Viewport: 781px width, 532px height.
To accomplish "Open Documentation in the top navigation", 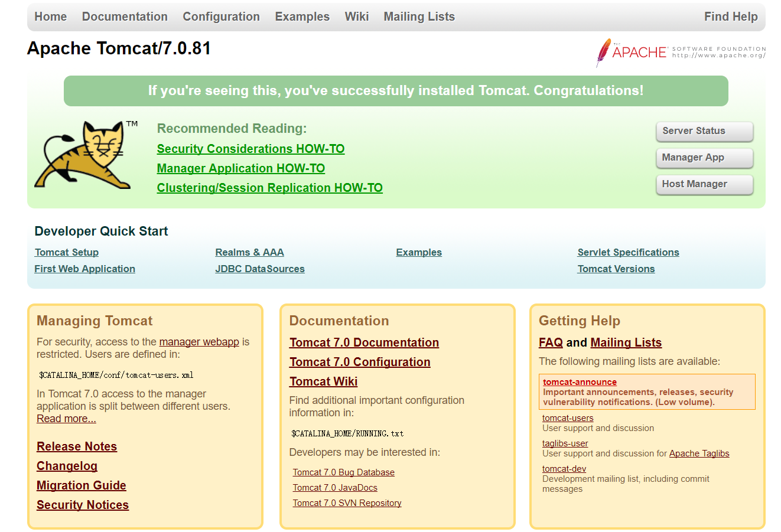I will click(125, 17).
